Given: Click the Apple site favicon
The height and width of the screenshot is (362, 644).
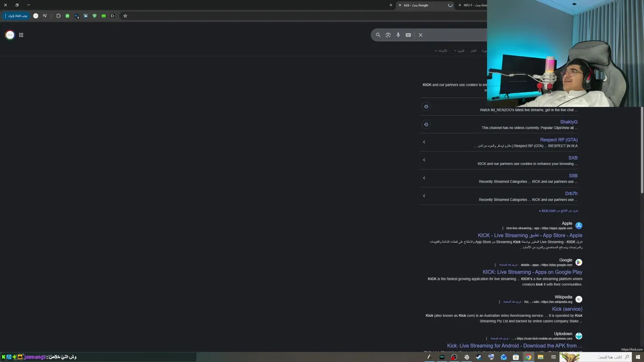Looking at the screenshot, I should point(579,226).
